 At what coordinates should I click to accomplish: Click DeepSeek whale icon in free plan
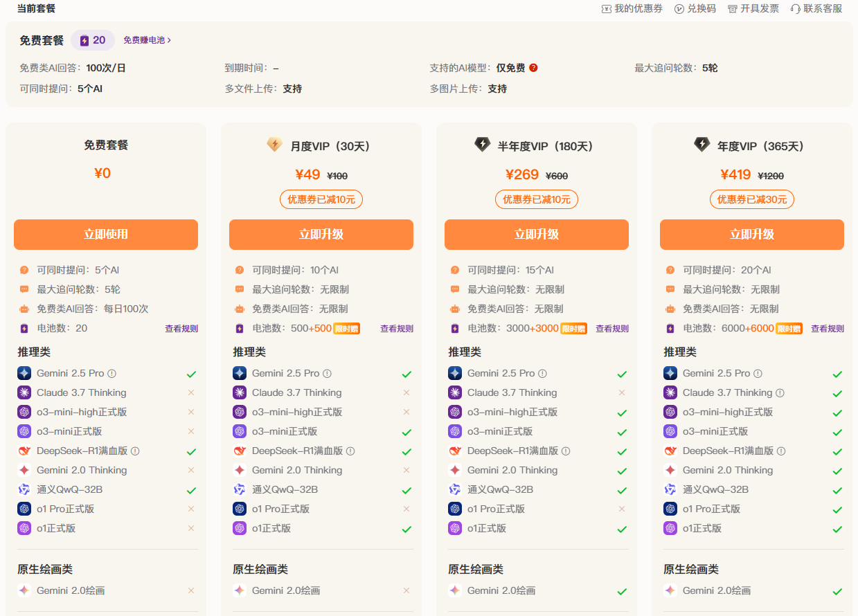pos(24,451)
